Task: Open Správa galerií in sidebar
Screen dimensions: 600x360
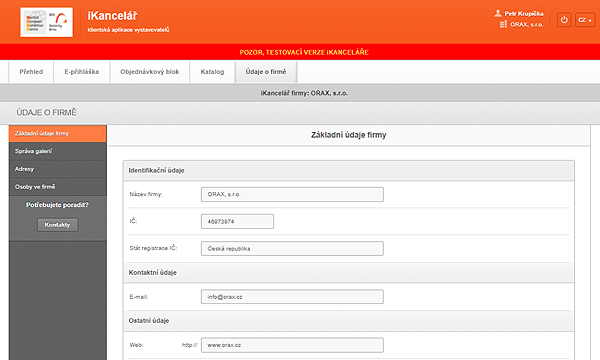Action: coord(58,151)
